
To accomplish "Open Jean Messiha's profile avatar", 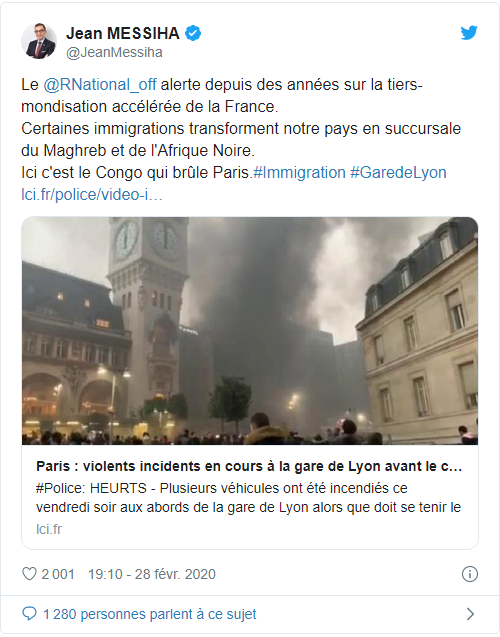I will coord(39,41).
